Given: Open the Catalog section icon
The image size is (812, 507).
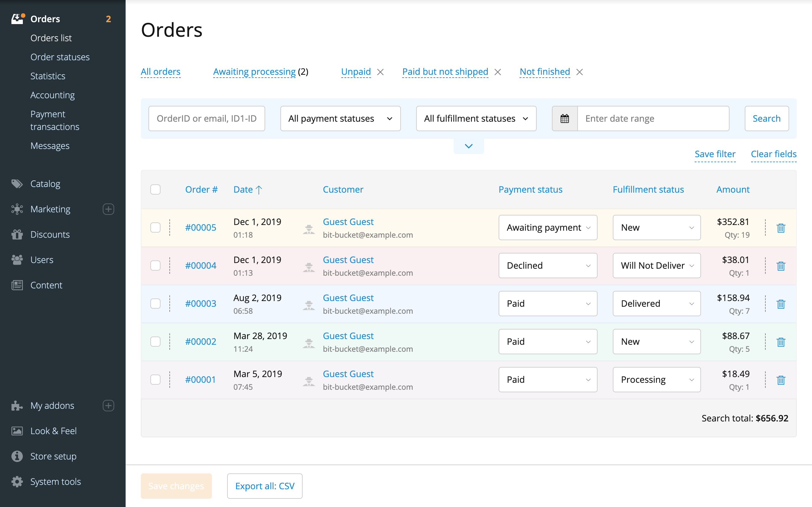Looking at the screenshot, I should pos(17,184).
